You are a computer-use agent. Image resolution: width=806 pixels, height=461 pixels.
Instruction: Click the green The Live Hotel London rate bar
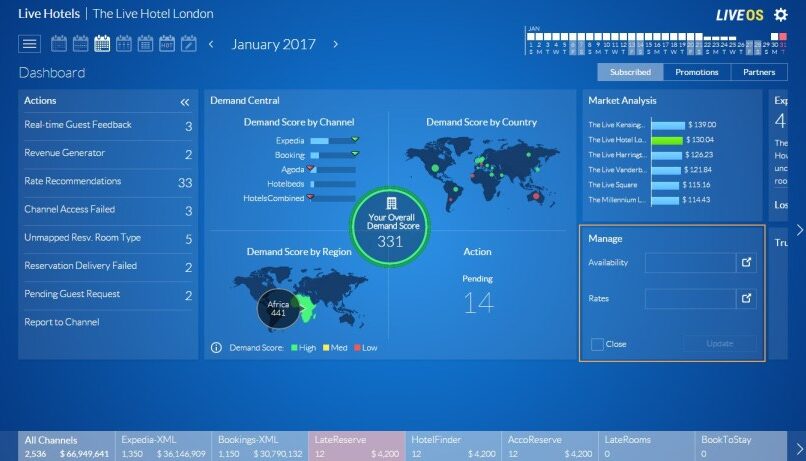(667, 140)
